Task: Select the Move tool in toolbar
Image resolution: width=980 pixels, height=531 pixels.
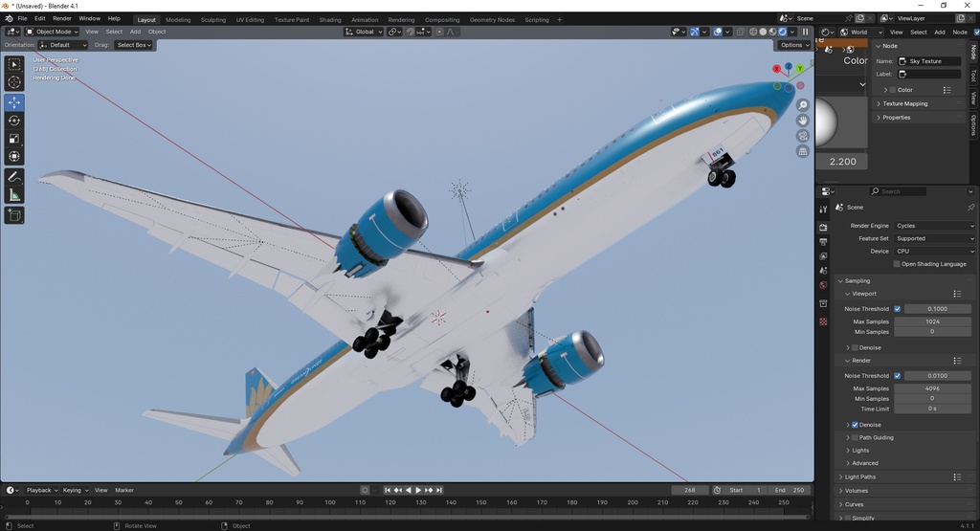Action: point(14,102)
